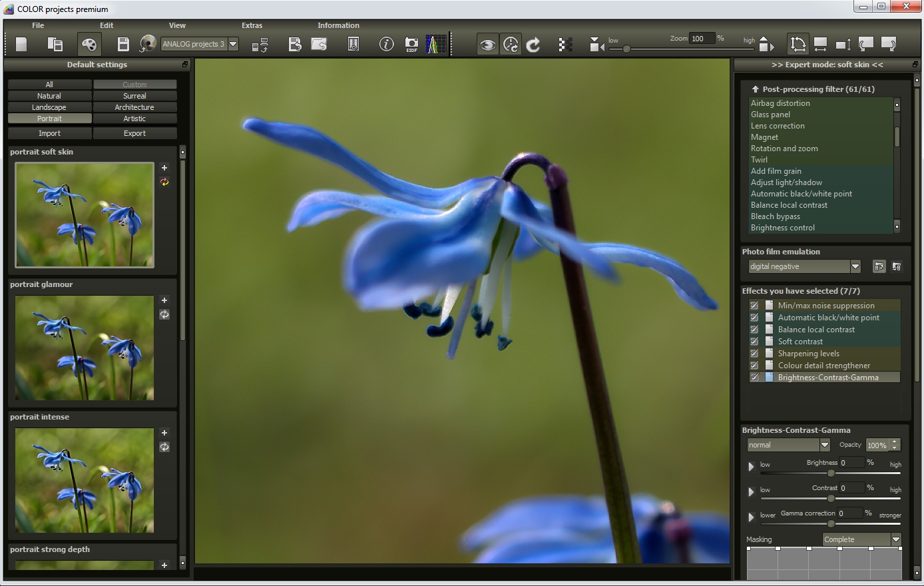The height and width of the screenshot is (586, 924).
Task: Open the histogram display icon
Action: [436, 45]
